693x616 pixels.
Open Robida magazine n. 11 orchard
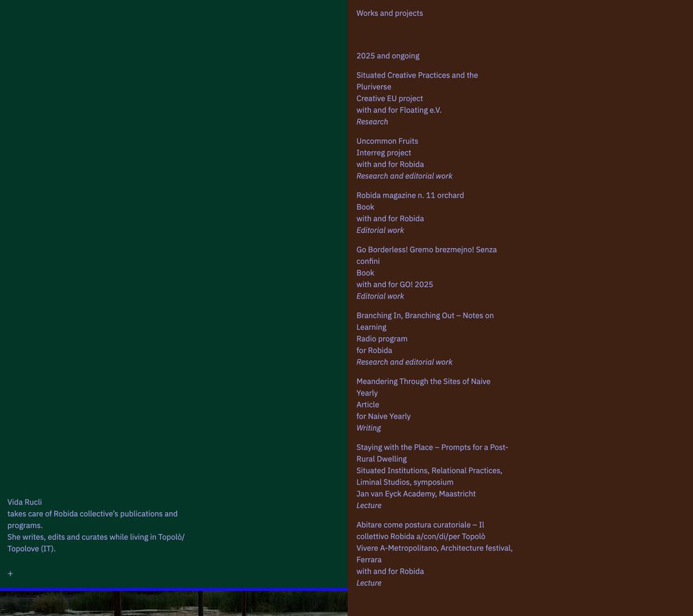tap(410, 195)
